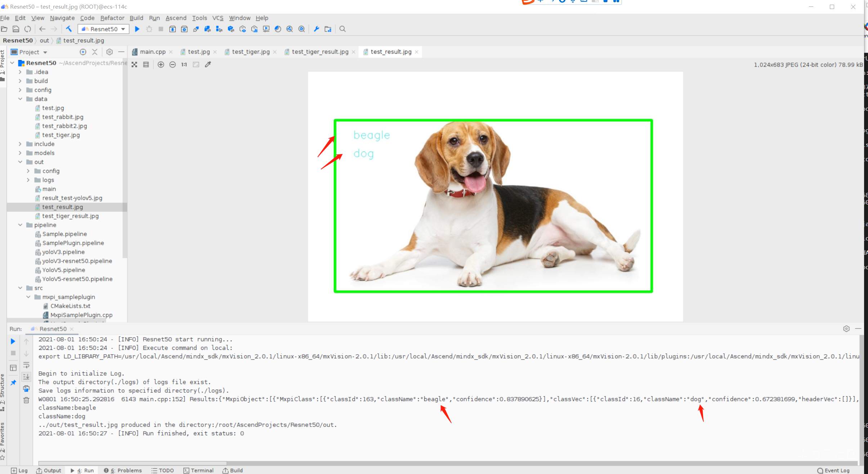The height and width of the screenshot is (474, 868).
Task: Clear run console with trash icon
Action: (x=26, y=400)
